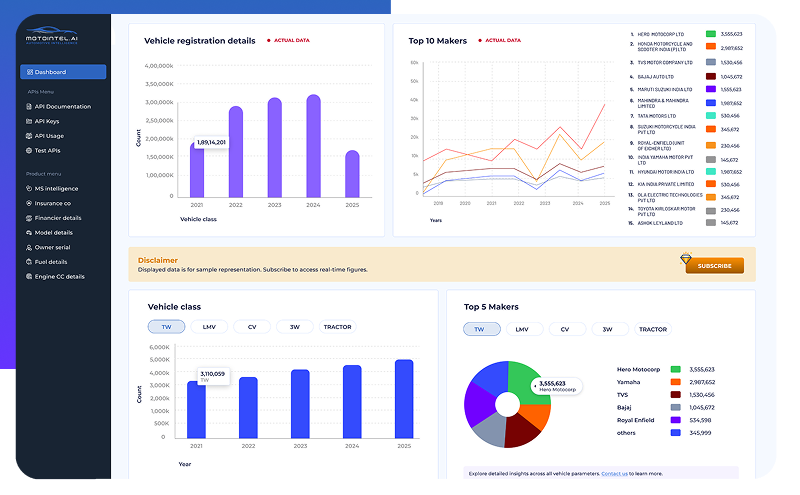Click green swatch beside Hero Motocorp in Top 5

click(676, 369)
